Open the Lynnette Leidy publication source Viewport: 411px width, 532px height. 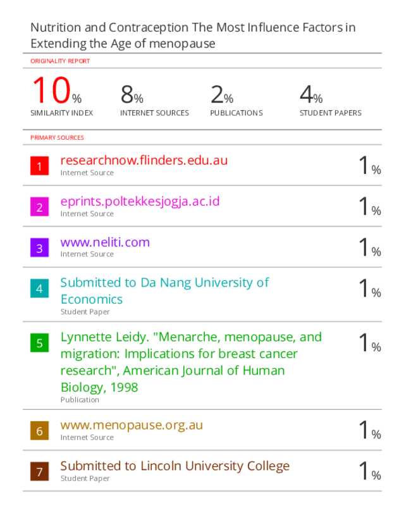[191, 362]
